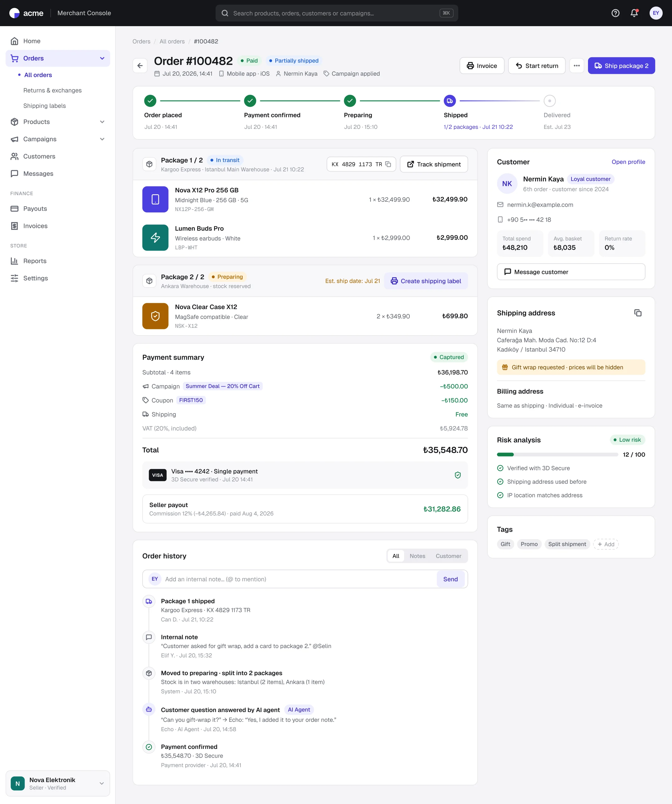Open Returns & exchanges submenu item
Viewport: 672px width, 804px height.
click(53, 90)
